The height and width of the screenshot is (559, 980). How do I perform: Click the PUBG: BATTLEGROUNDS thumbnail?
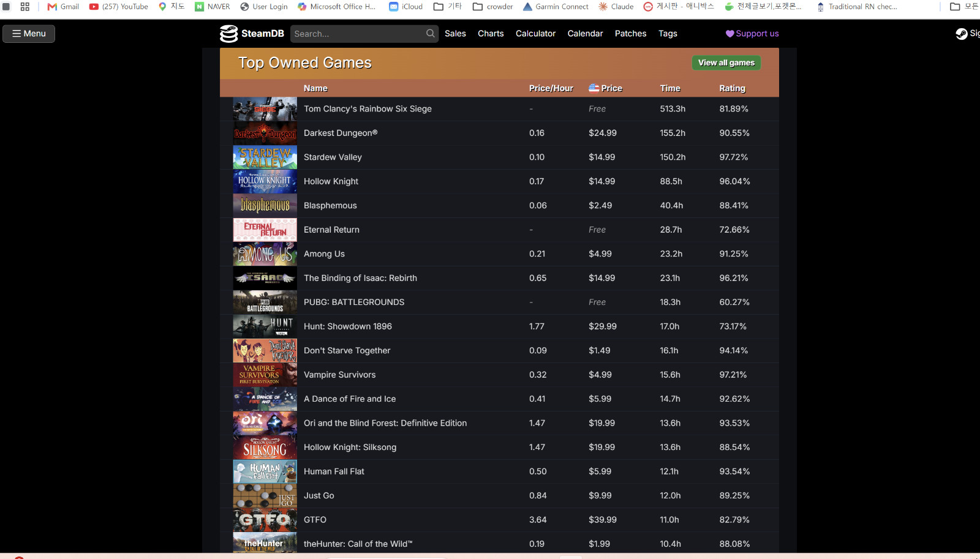click(x=265, y=302)
